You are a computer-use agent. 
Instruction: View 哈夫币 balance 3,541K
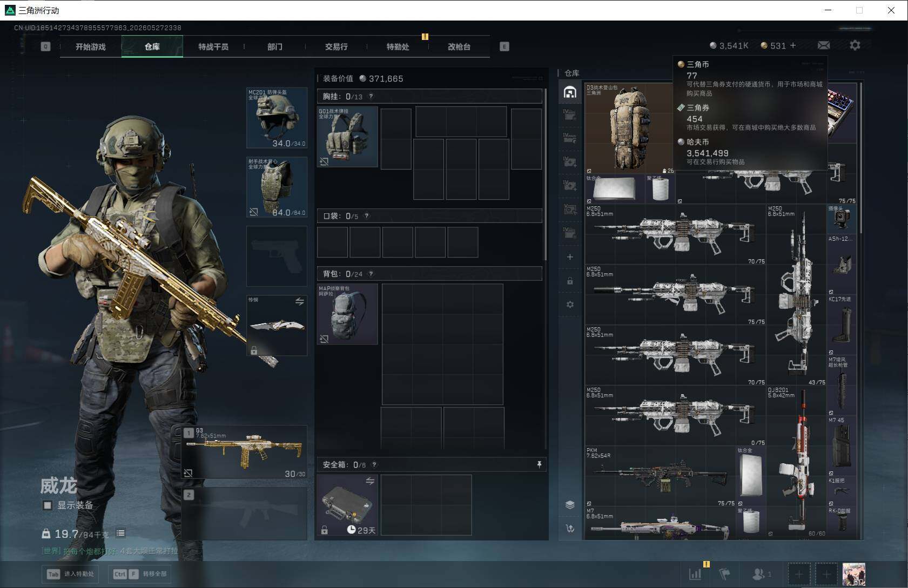click(729, 46)
